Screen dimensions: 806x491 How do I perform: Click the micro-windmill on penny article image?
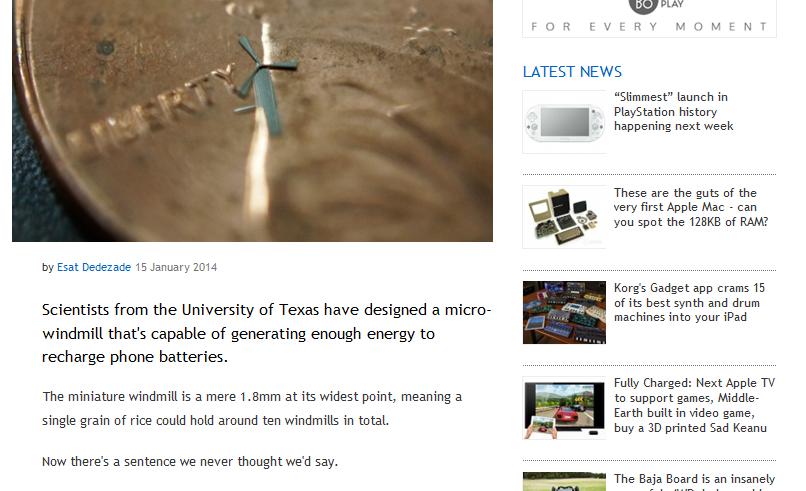[x=252, y=120]
